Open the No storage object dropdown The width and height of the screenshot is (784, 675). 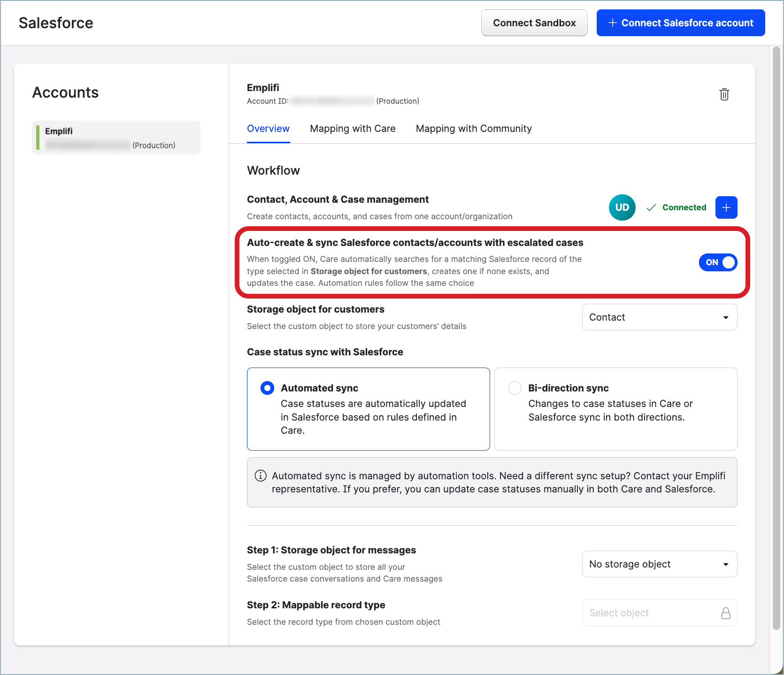[x=659, y=564]
